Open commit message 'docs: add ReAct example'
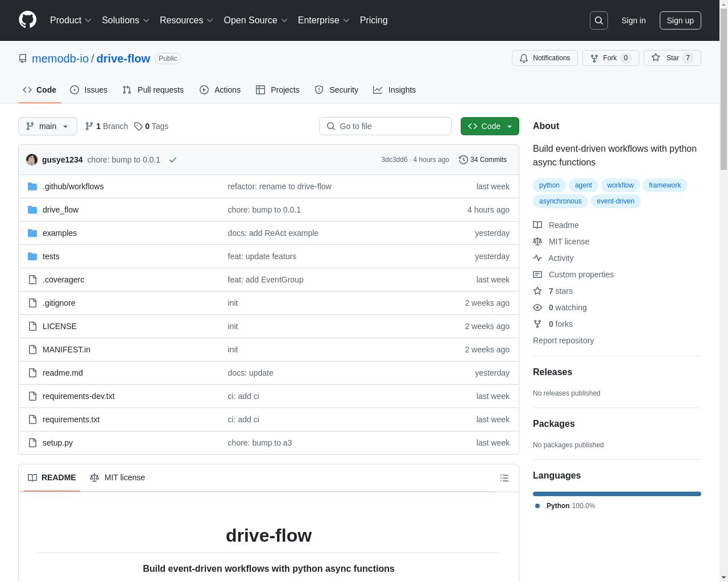The width and height of the screenshot is (728, 582). pos(273,233)
